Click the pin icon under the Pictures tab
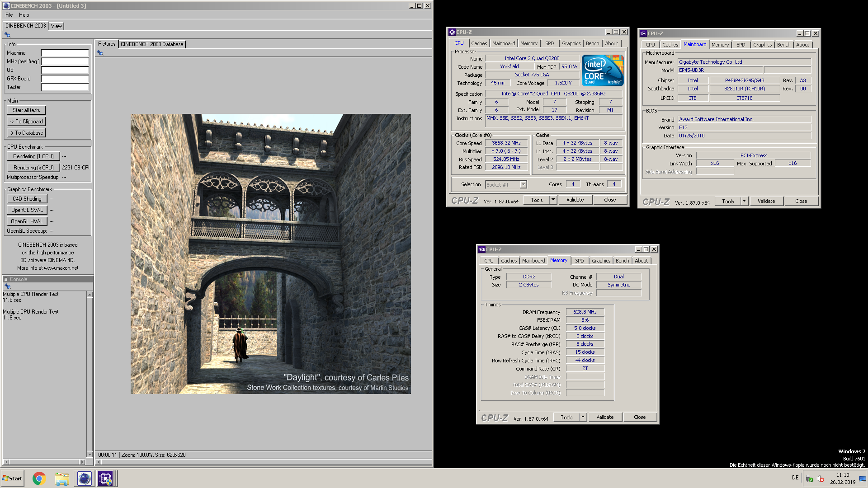868x488 pixels. coord(100,53)
